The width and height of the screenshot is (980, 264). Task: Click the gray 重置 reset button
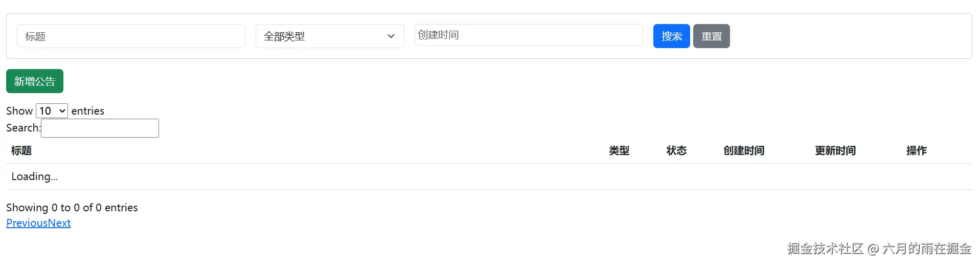(712, 36)
